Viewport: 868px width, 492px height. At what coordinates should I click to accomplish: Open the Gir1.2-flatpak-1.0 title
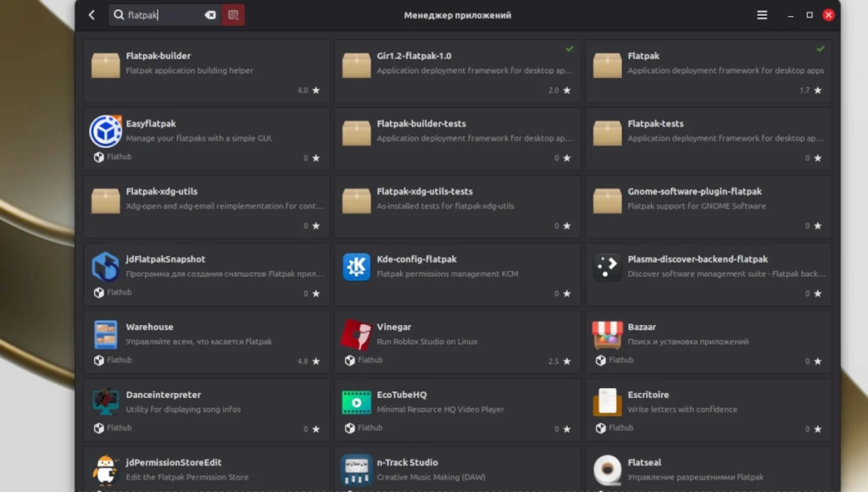(414, 56)
